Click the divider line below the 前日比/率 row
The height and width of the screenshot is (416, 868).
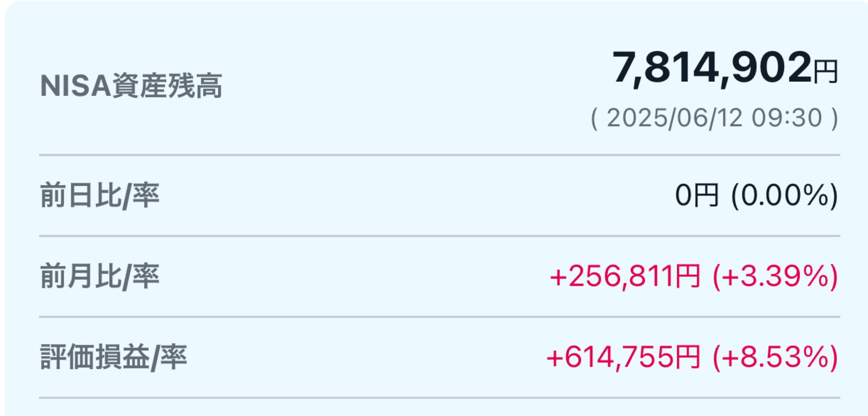(439, 236)
